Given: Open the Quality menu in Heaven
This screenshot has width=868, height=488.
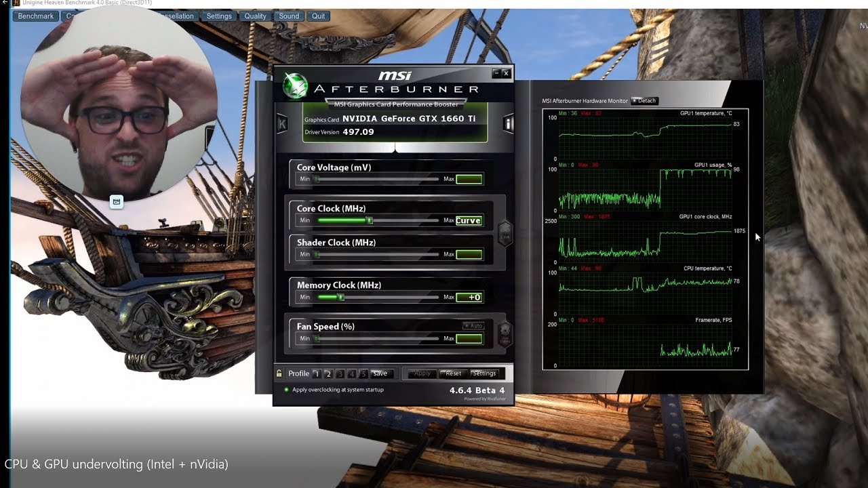Looking at the screenshot, I should [256, 16].
